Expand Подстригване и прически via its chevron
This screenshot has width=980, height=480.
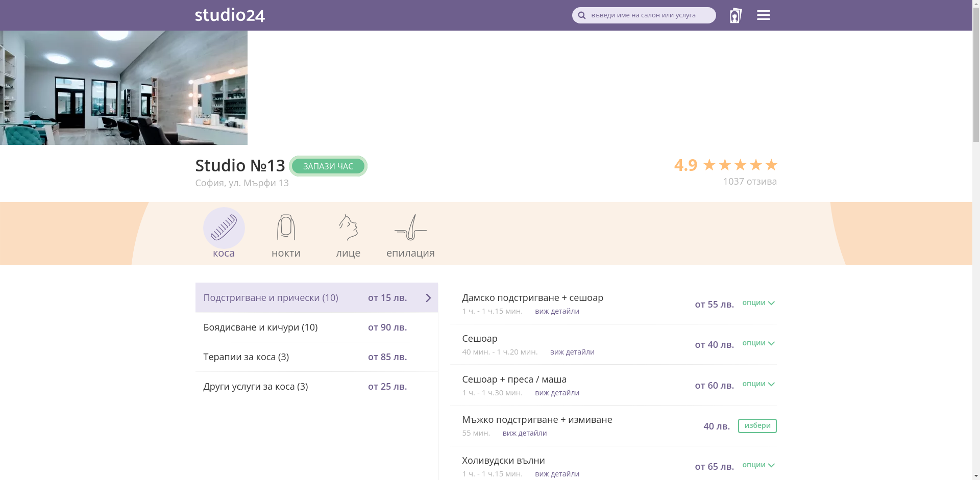coord(428,297)
